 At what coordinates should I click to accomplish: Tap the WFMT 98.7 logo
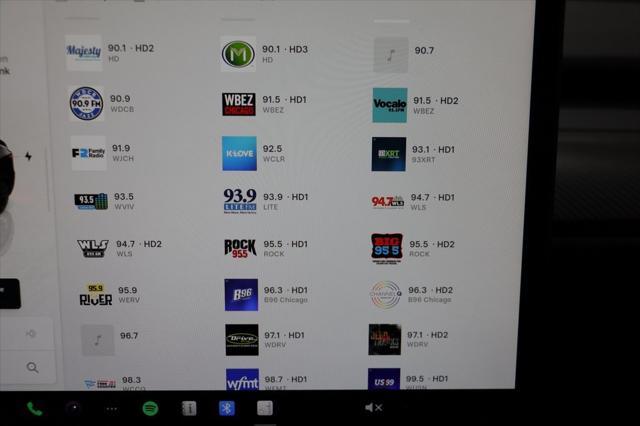pos(242,379)
